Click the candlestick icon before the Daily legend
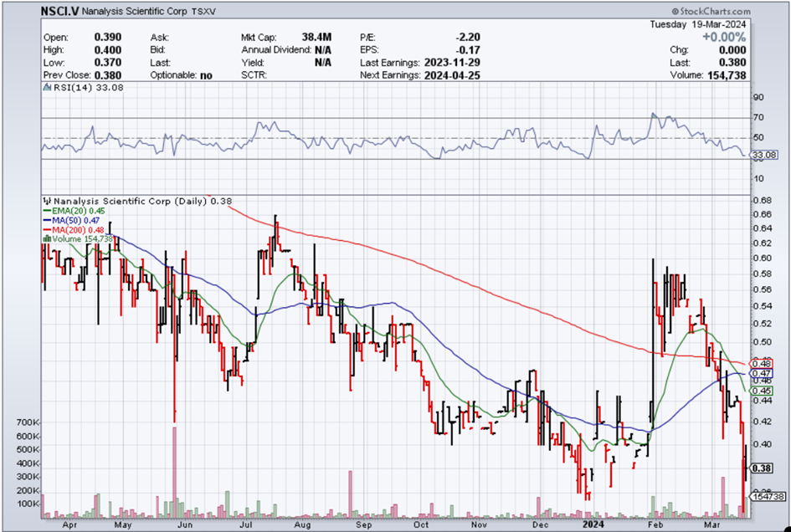791x532 pixels. click(49, 201)
